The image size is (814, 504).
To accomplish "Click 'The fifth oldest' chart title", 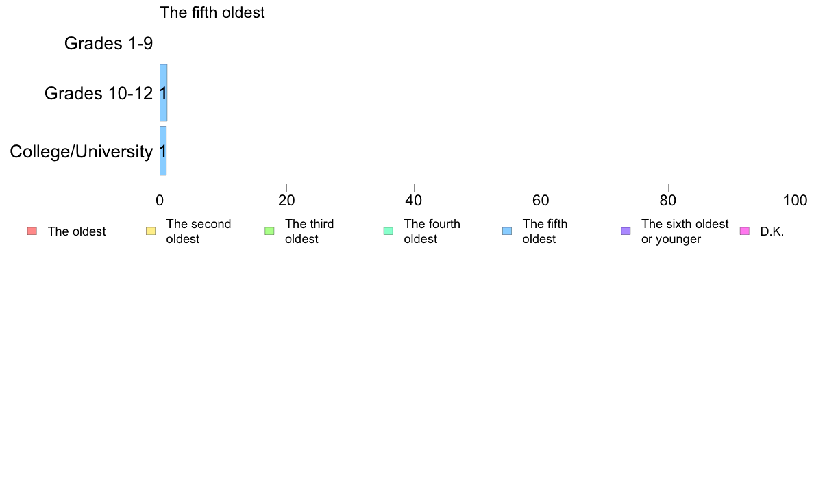I will point(212,12).
